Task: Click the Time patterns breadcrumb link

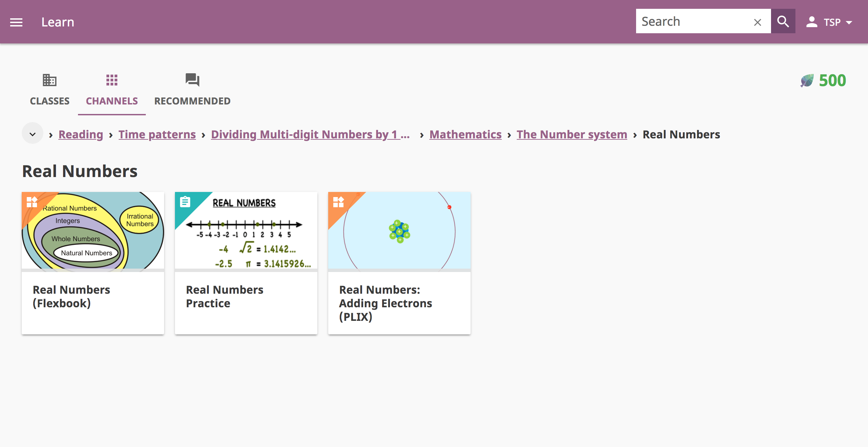Action: pos(157,134)
